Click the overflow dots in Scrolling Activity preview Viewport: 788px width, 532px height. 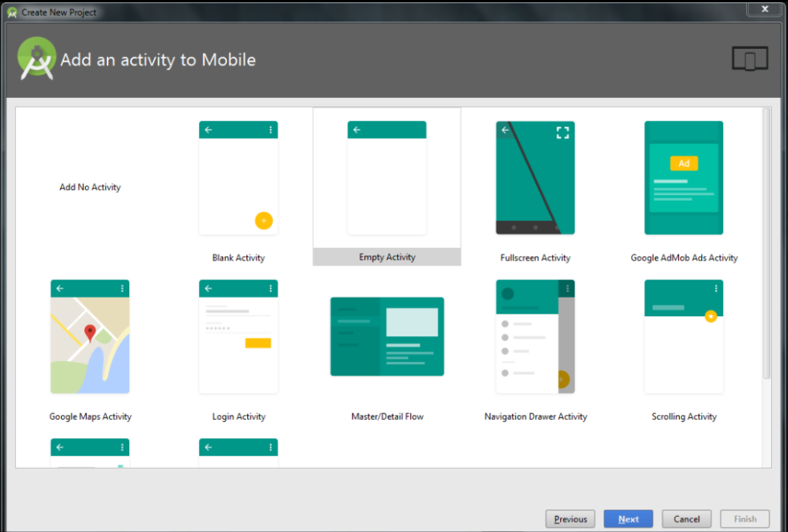pyautogui.click(x=716, y=288)
